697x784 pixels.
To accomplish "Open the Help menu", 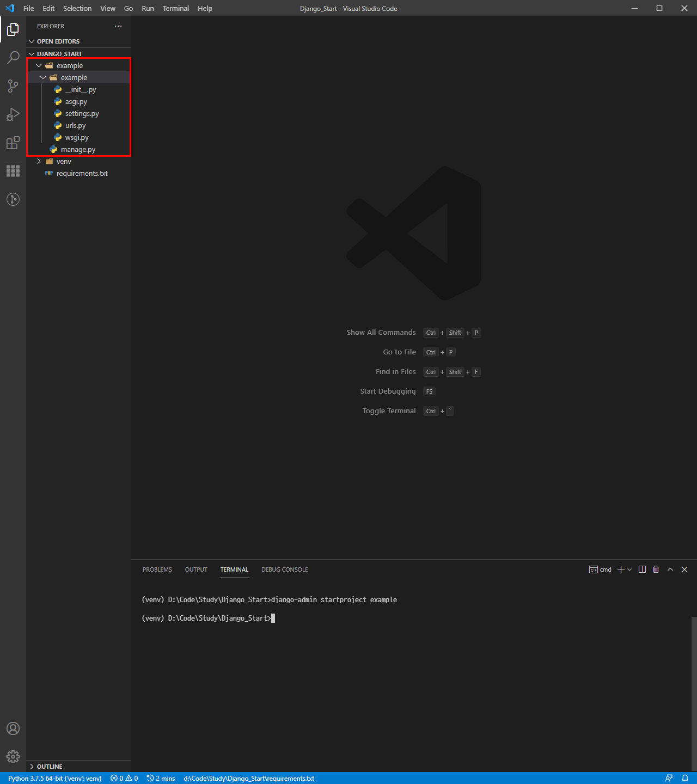I will (205, 8).
